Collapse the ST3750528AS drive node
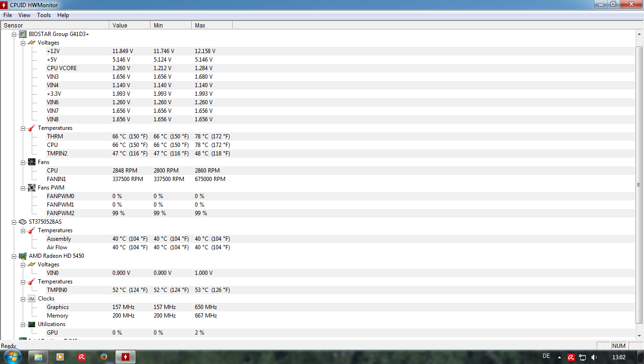Screen dimensions: 644x364 (14, 222)
